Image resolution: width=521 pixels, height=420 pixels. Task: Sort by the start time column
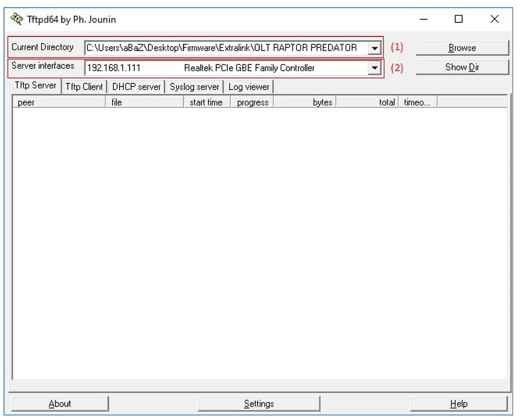pyautogui.click(x=206, y=103)
